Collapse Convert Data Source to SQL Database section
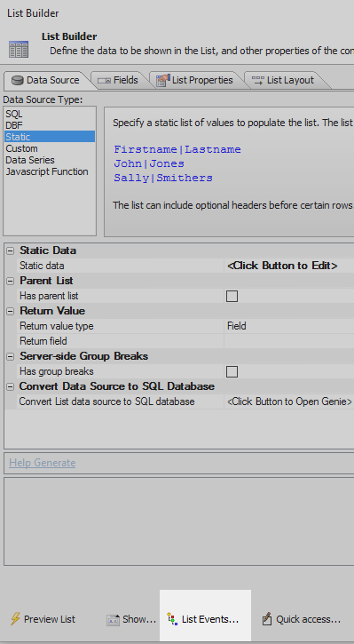Viewport: 354px width, 644px height. 11,387
